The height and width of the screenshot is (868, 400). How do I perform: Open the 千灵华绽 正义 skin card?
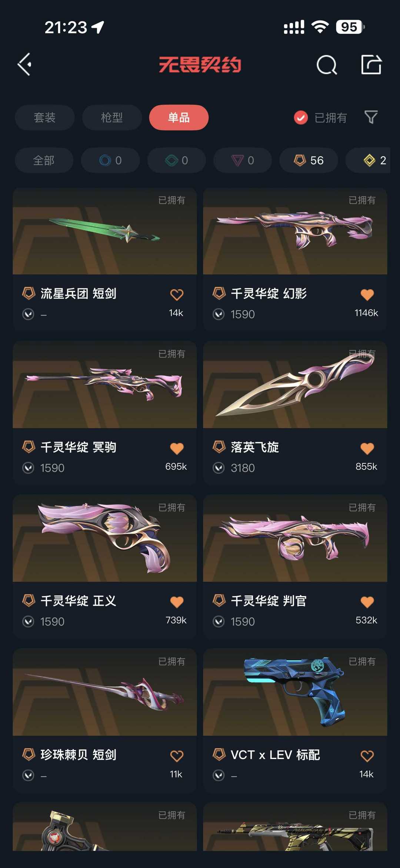point(105,566)
